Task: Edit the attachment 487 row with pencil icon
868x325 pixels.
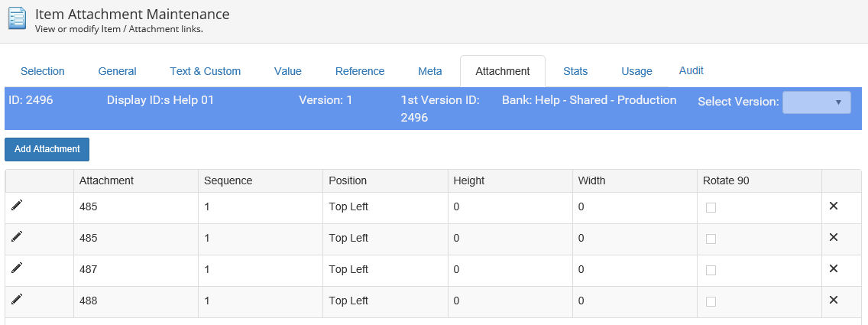Action: pos(17,268)
